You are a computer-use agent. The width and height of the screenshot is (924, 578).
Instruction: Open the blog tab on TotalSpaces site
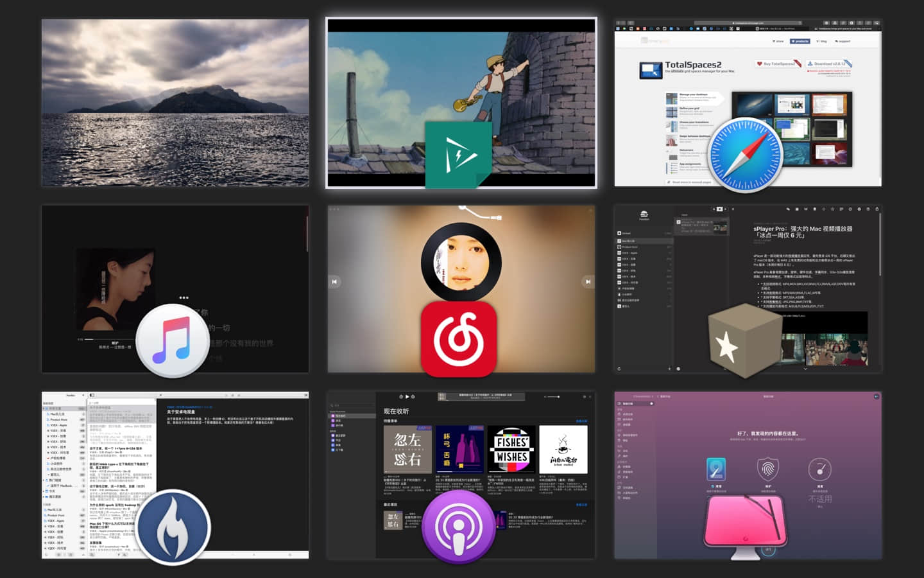(821, 41)
